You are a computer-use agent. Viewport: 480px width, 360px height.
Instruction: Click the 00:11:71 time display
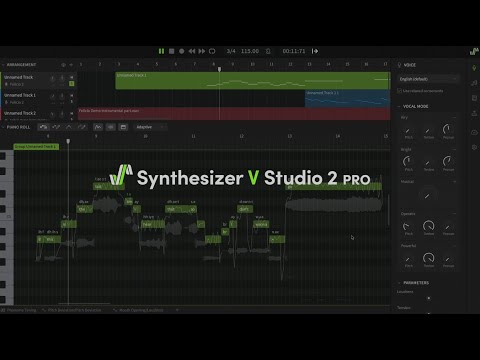[294, 51]
